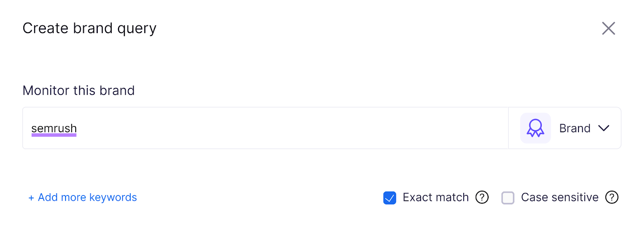Click the purple underline beneath semrush

(54, 135)
